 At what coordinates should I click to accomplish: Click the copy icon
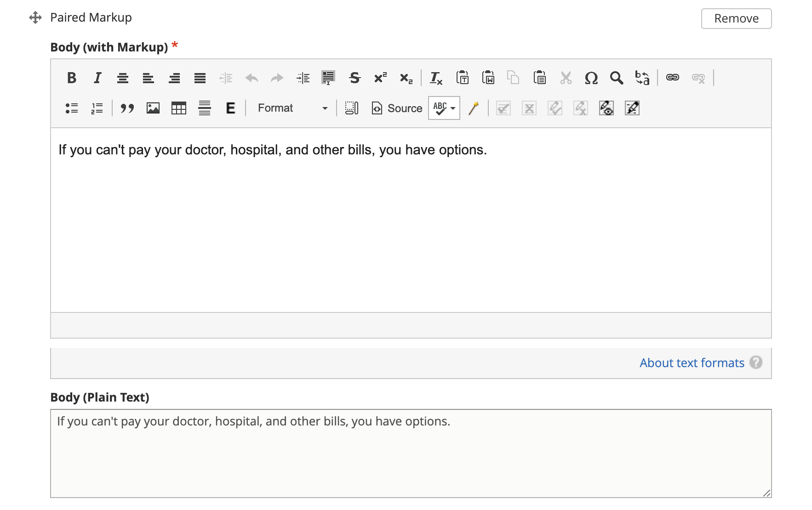pos(513,78)
